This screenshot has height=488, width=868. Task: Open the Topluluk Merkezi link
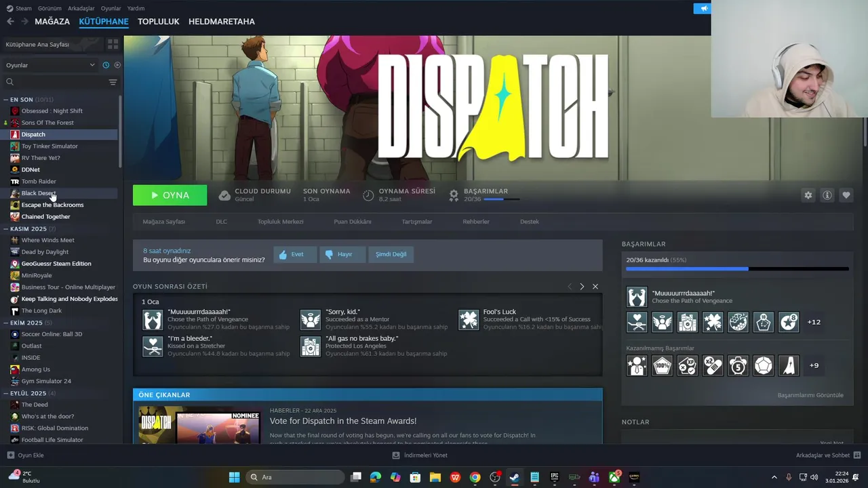coord(280,222)
